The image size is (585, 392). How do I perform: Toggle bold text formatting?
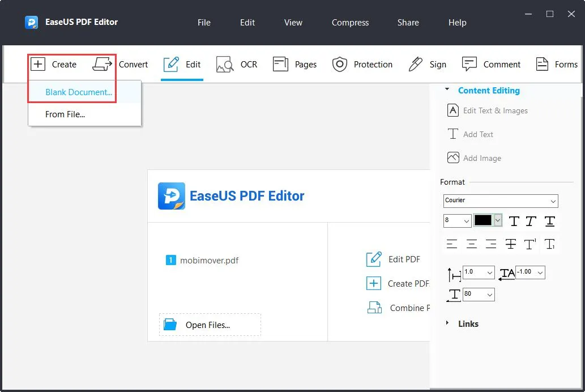[x=513, y=221]
